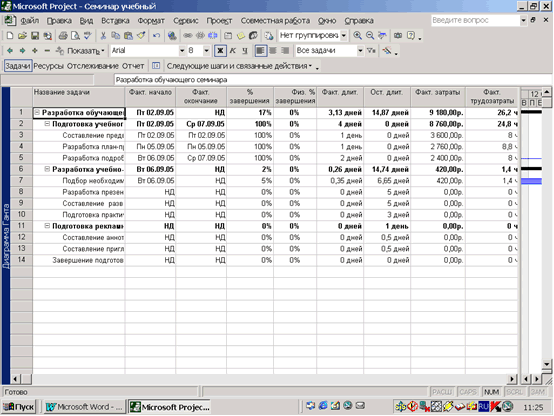The image size is (554, 416).
Task: Click the Пуск start button
Action: (x=18, y=407)
